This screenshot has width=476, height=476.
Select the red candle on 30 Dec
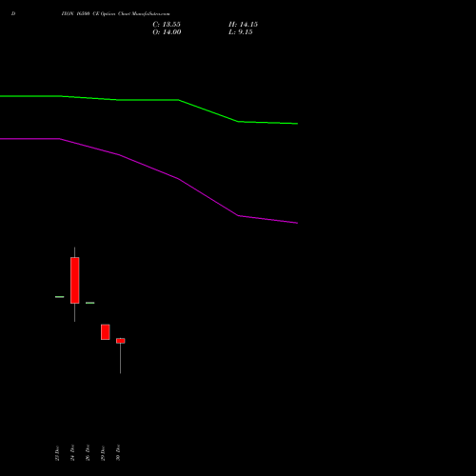pos(121,341)
